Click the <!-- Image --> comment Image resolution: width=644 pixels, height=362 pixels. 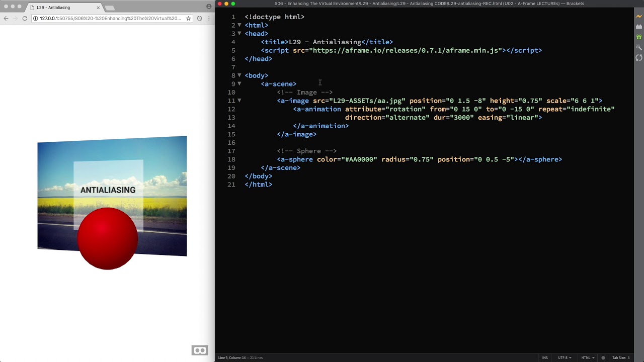[x=305, y=93]
